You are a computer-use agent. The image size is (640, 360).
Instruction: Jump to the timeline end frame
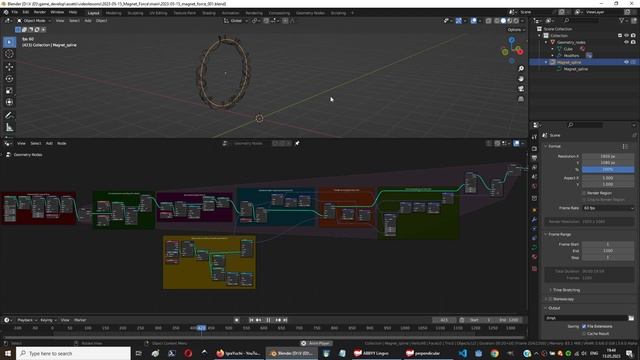(285, 320)
